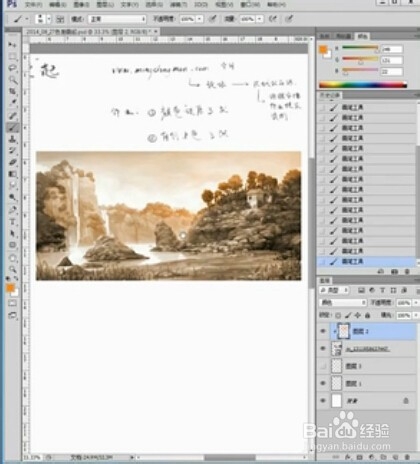Delete current history state trash icon

[x=407, y=272]
